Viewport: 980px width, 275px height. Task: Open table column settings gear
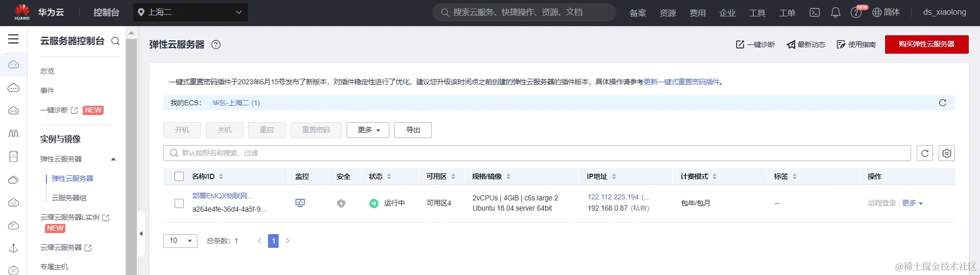tap(947, 153)
